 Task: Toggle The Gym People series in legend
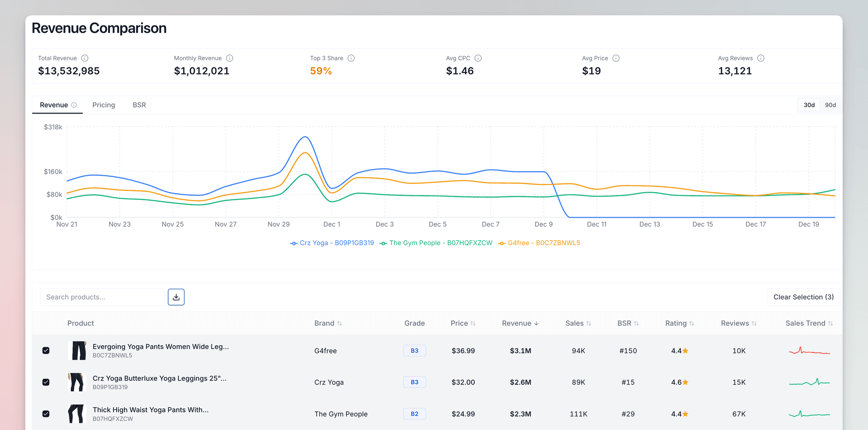click(x=436, y=243)
